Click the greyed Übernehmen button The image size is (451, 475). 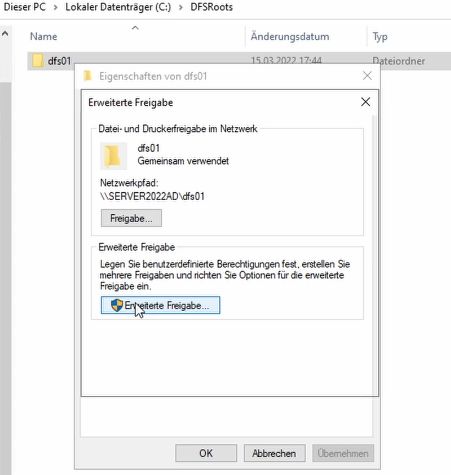click(x=343, y=453)
